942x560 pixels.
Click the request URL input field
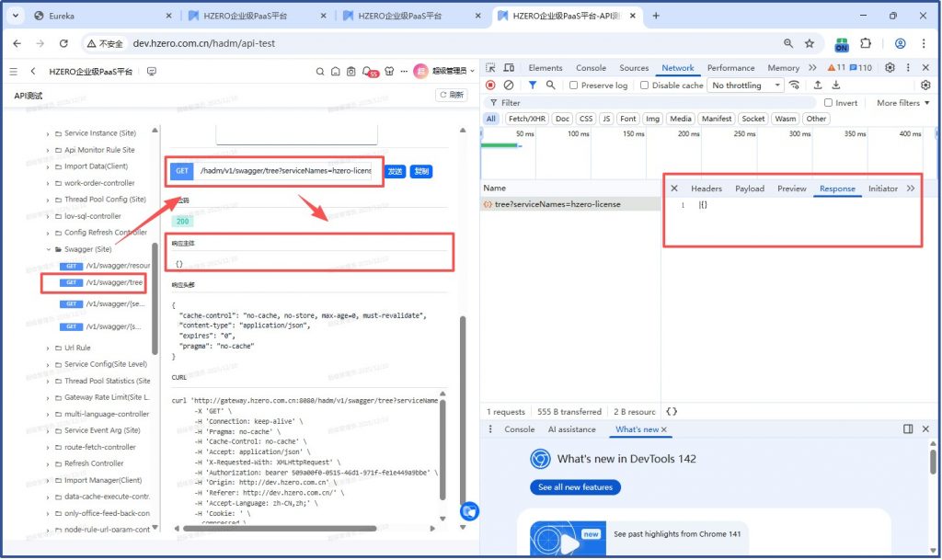(285, 171)
